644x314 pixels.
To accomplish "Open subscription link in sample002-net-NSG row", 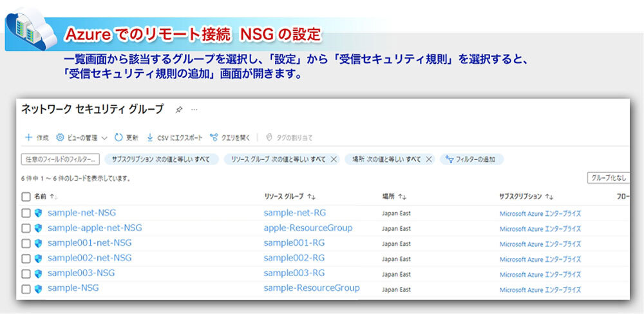I will click(540, 259).
